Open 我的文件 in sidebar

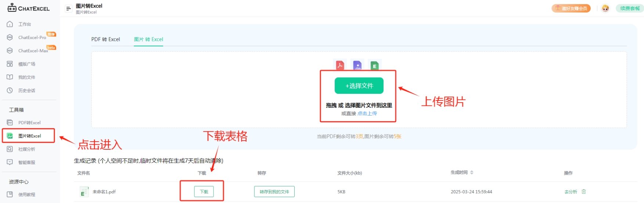(27, 77)
